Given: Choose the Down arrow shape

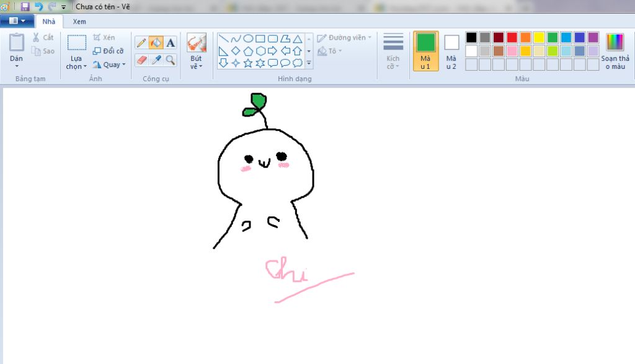Looking at the screenshot, I should (x=223, y=63).
